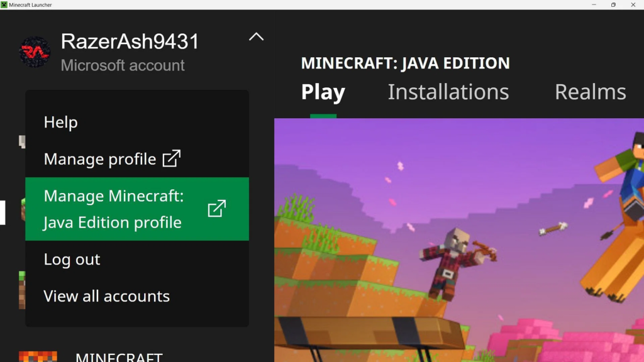Viewport: 644px width, 362px height.
Task: Click the RazerAsh9431 account name
Action: click(x=130, y=41)
